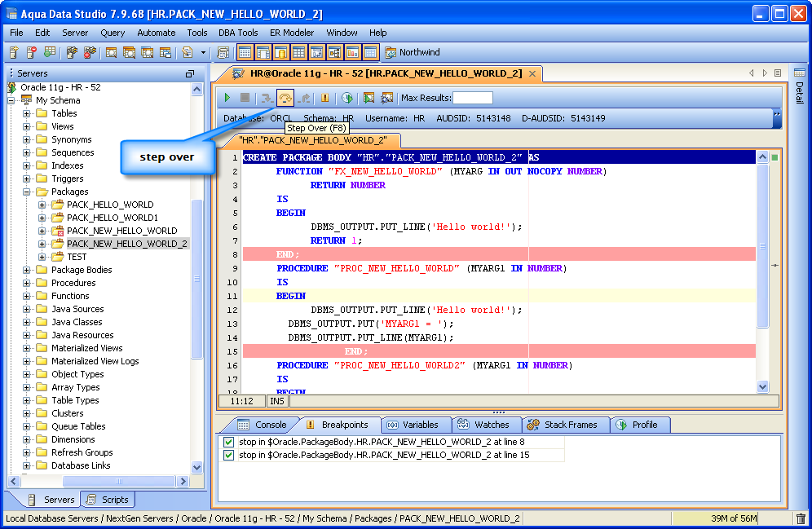Viewport: 812px width, 529px height.
Task: Close the HR.PACK_NEW_HELLO_WORLD_2 editor tab
Action: pos(532,73)
